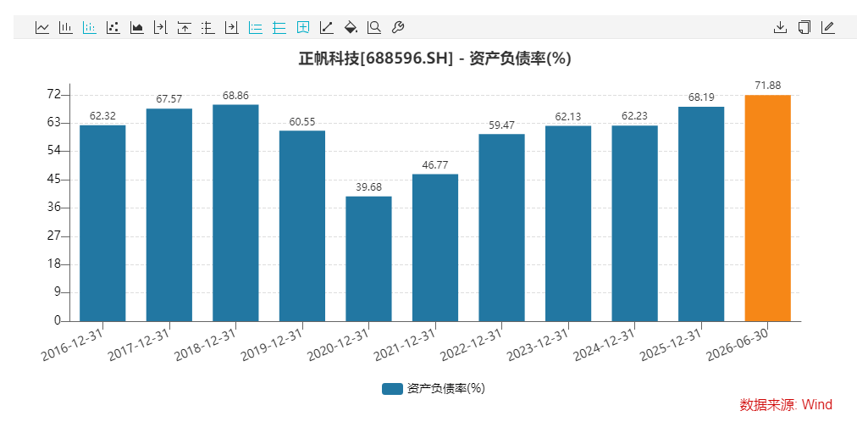This screenshot has width=868, height=422.
Task: Click the 46.77 data label
Action: point(435,164)
